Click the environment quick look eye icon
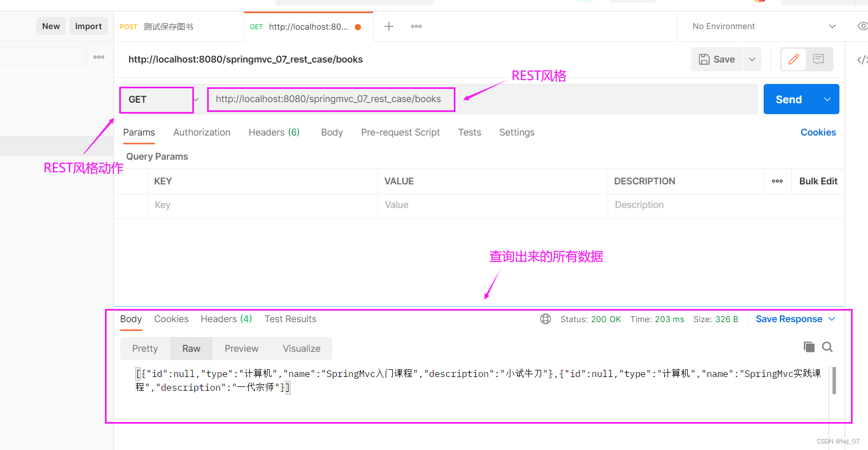 [x=863, y=26]
